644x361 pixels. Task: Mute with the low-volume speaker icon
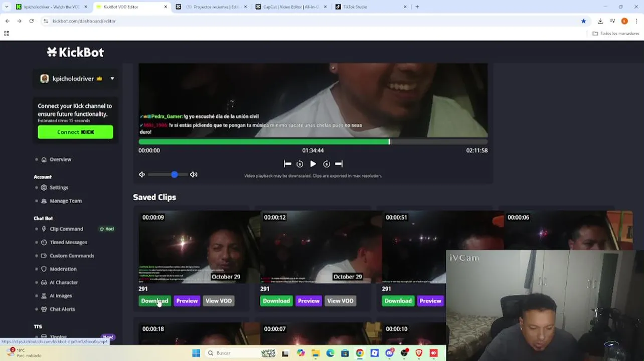pyautogui.click(x=142, y=174)
